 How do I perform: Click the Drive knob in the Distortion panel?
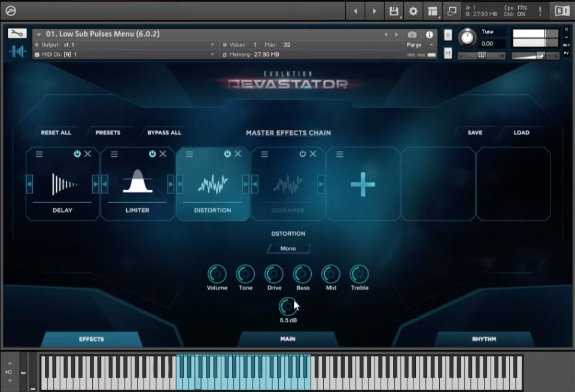point(273,274)
